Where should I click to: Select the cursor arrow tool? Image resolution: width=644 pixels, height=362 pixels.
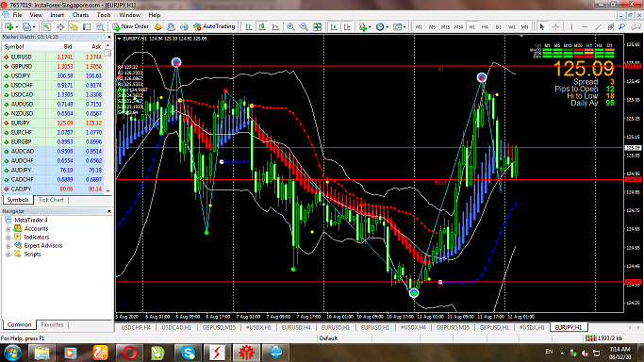[542, 26]
